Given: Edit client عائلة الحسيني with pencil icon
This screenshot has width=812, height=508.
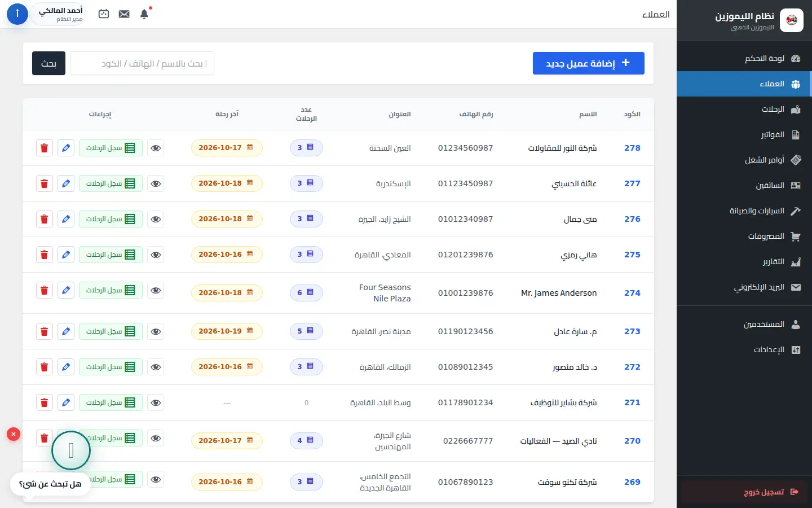Looking at the screenshot, I should pos(66,183).
